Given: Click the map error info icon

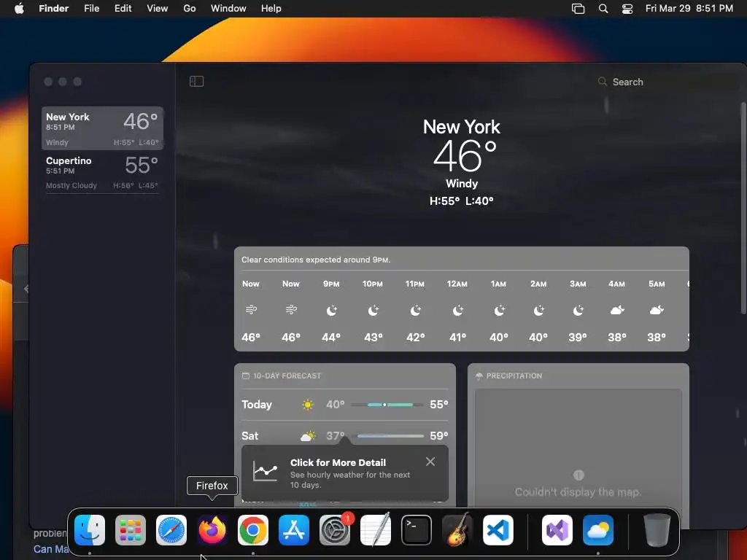Looking at the screenshot, I should pos(578,475).
